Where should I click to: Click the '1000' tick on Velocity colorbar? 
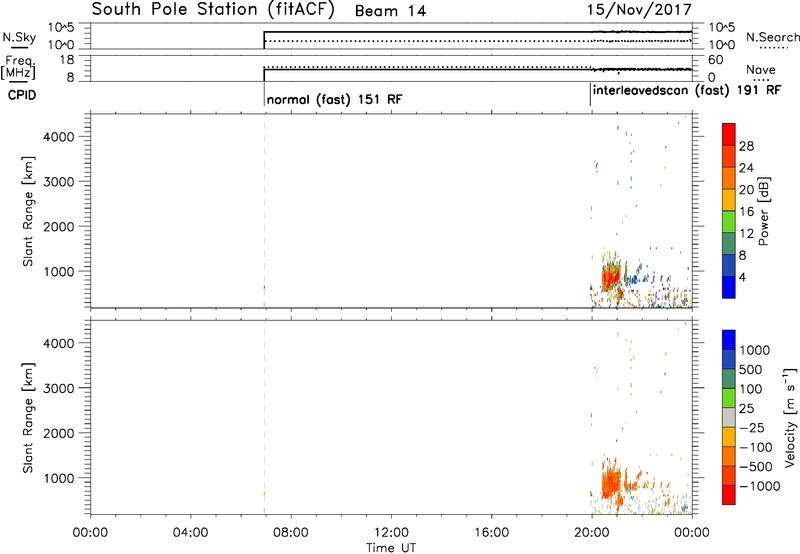pos(755,350)
